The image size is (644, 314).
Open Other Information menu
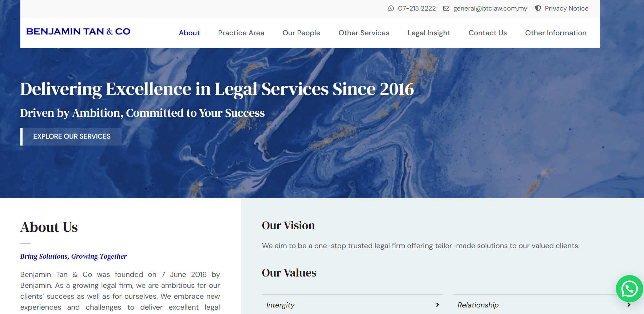[556, 33]
